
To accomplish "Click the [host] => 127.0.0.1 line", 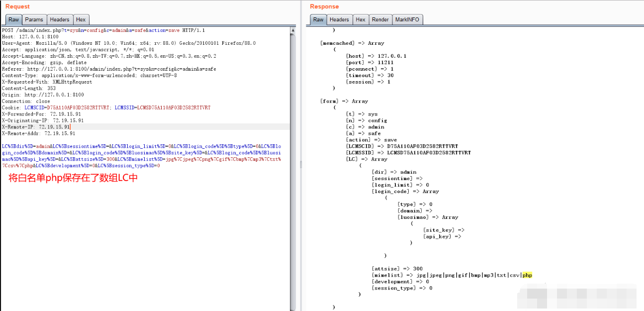I will click(x=376, y=56).
